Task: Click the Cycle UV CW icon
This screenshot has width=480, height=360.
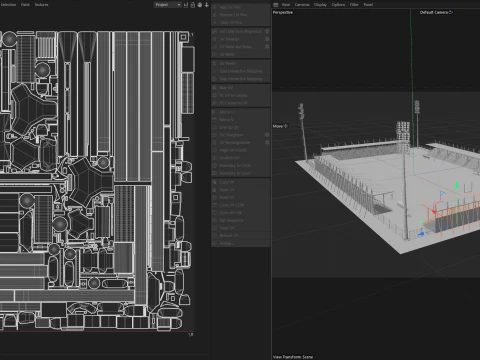Action: [215, 213]
